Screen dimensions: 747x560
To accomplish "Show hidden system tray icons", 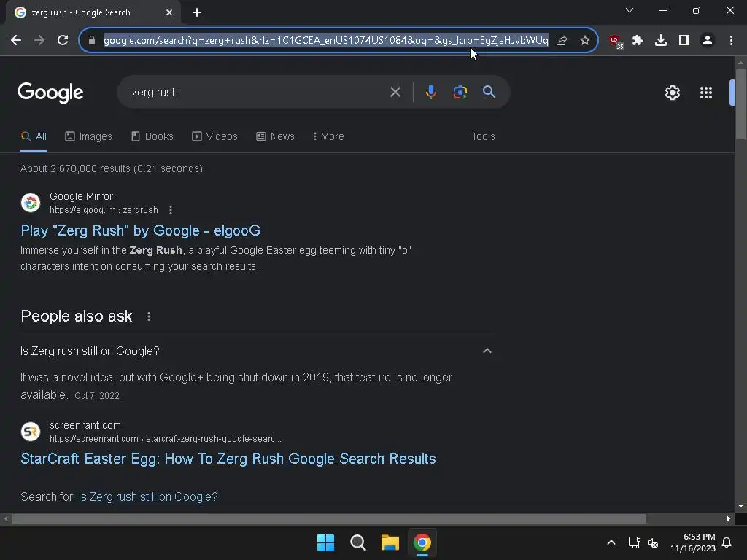I will pyautogui.click(x=611, y=542).
